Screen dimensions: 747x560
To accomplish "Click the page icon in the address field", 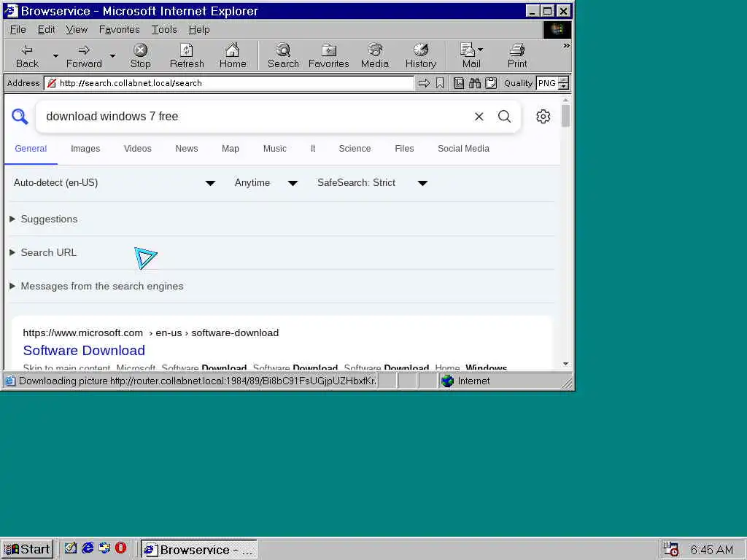I will [x=52, y=83].
